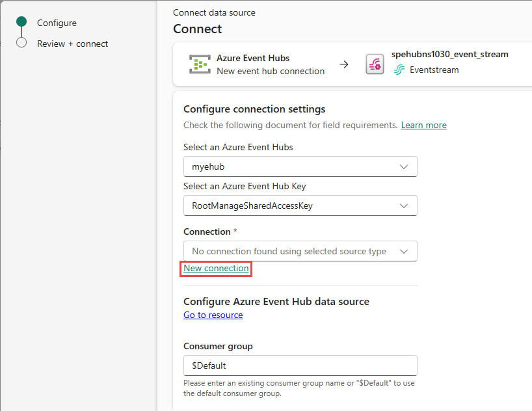Click the Configure Azure Event Hub data source heading
532x411 pixels.
276,301
